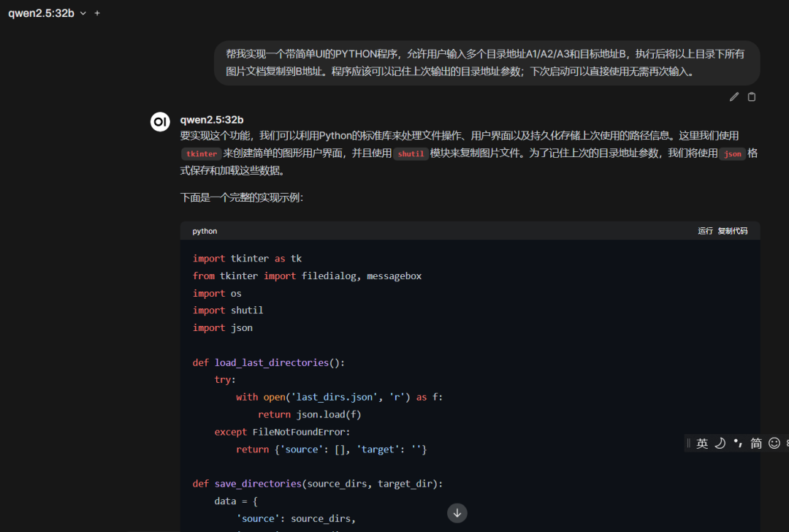Click the IME toolbar drag handle
Image resolution: width=789 pixels, height=532 pixels.
pyautogui.click(x=689, y=443)
